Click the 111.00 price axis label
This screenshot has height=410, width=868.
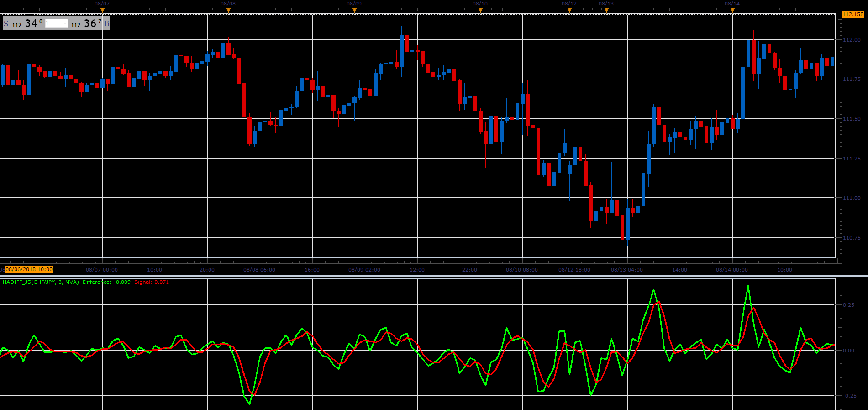[x=852, y=198]
